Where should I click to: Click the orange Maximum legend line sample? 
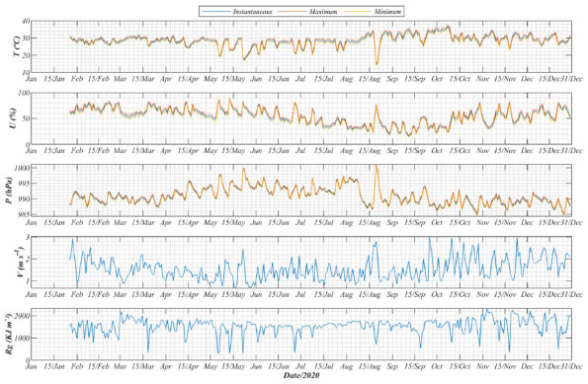pyautogui.click(x=293, y=12)
